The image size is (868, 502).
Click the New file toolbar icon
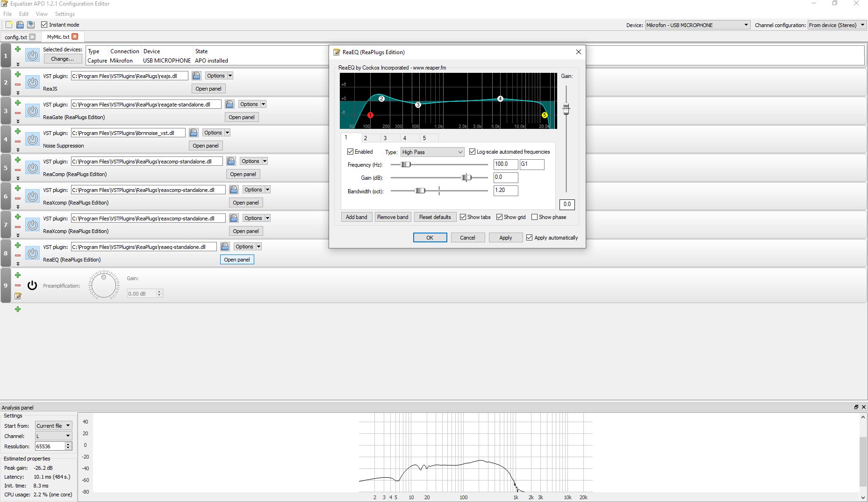click(x=9, y=25)
